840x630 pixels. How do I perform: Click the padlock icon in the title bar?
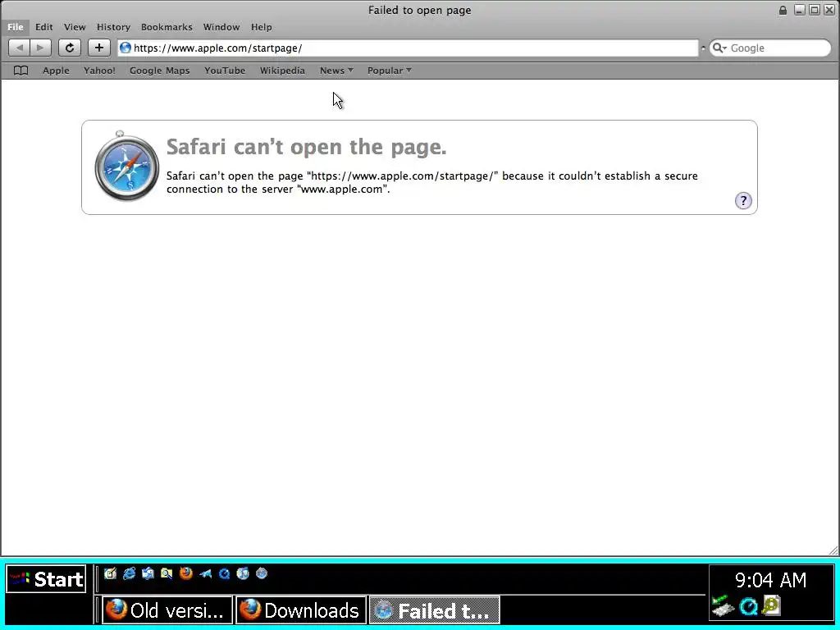coord(783,10)
